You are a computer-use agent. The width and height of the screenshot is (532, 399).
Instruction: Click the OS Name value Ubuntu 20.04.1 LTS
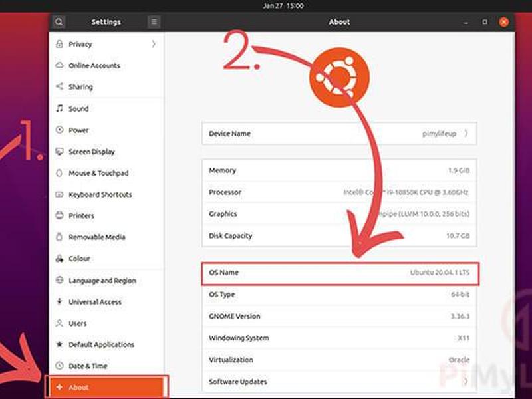[440, 273]
